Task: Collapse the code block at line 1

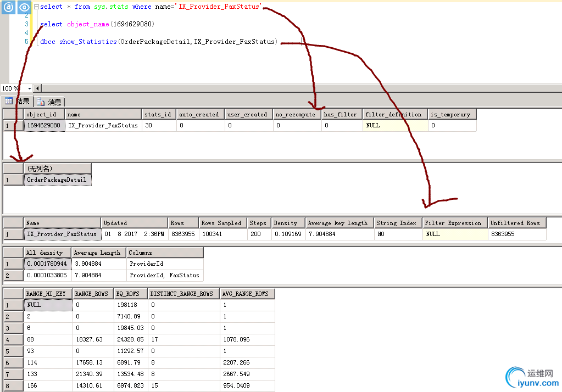Action: click(x=36, y=7)
